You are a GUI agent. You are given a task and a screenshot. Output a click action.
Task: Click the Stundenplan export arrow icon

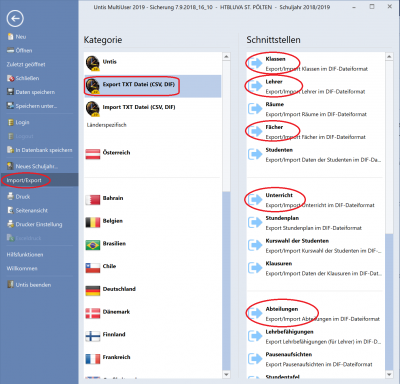[x=255, y=222]
